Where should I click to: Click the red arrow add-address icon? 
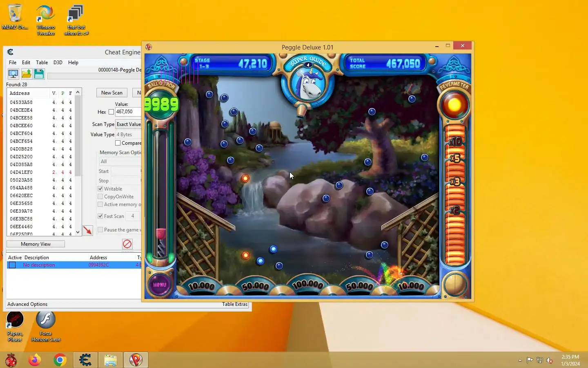click(x=88, y=231)
